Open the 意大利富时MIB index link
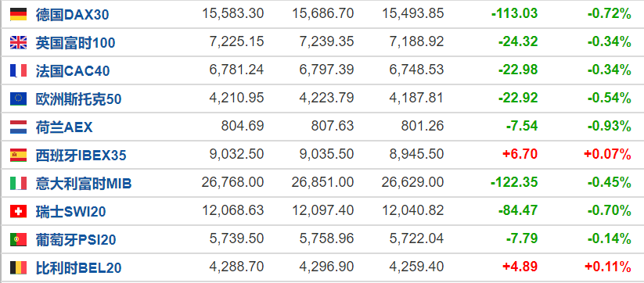The height and width of the screenshot is (283, 644). point(84,184)
